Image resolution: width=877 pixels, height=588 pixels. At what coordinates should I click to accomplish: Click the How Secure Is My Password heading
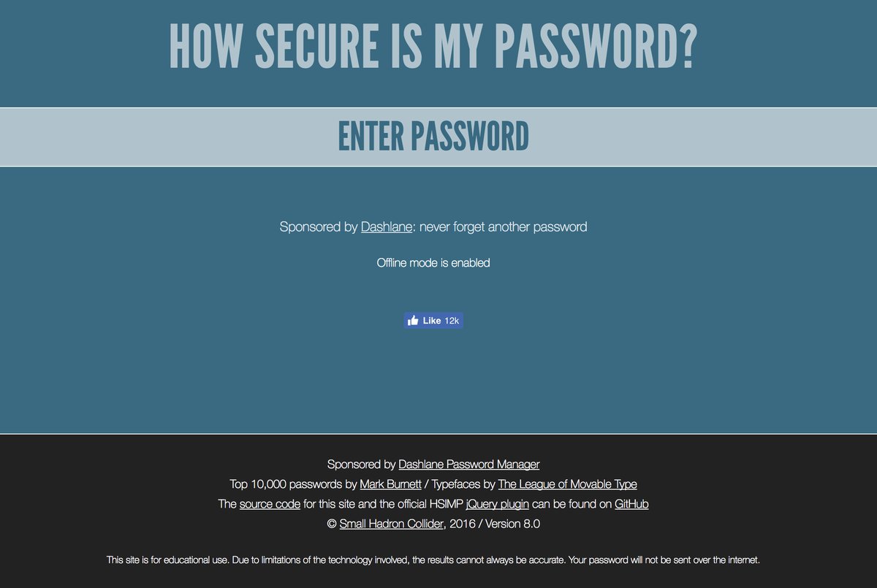(433, 47)
